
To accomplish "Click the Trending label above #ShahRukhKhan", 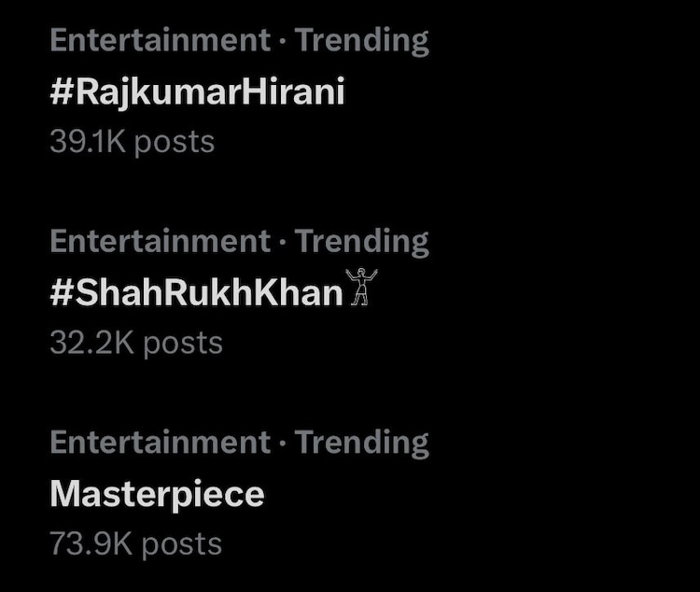I will 362,241.
